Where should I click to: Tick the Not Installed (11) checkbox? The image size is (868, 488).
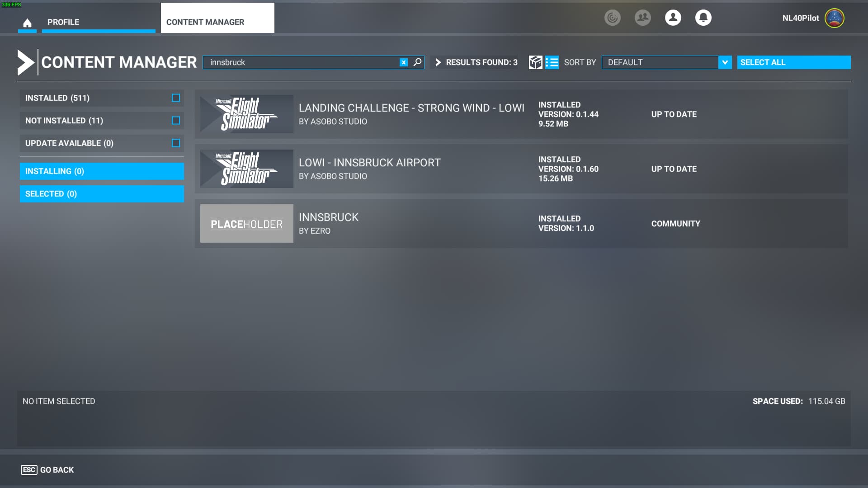(x=176, y=121)
